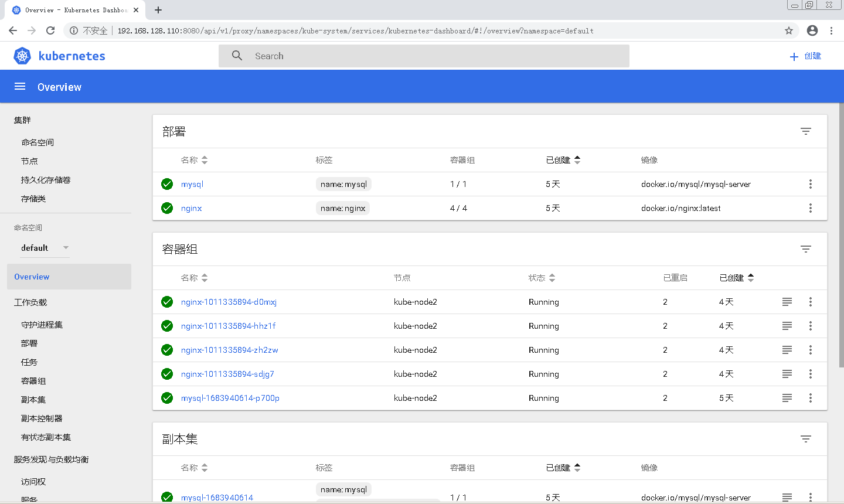
Task: Open actions menu for nginx-1011335894-zh2zw pod
Action: 811,350
